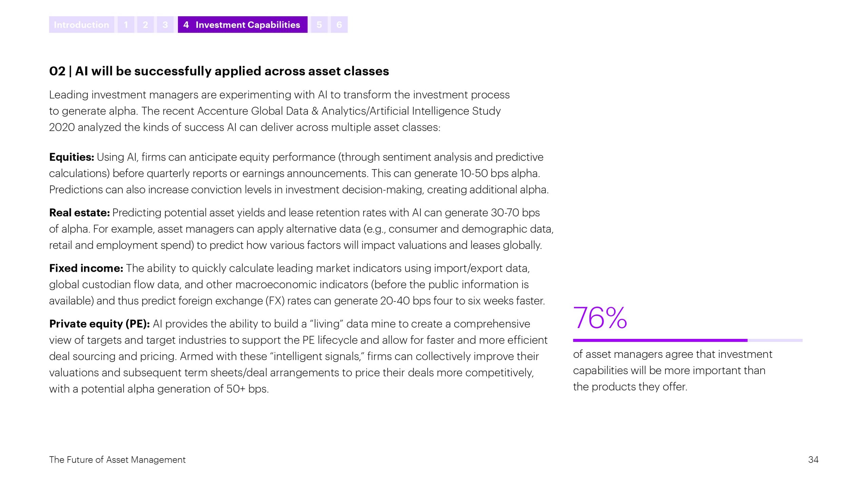Viewport: 868px width, 488px height.
Task: Select the bold 'Real estate:' label
Action: click(x=79, y=213)
